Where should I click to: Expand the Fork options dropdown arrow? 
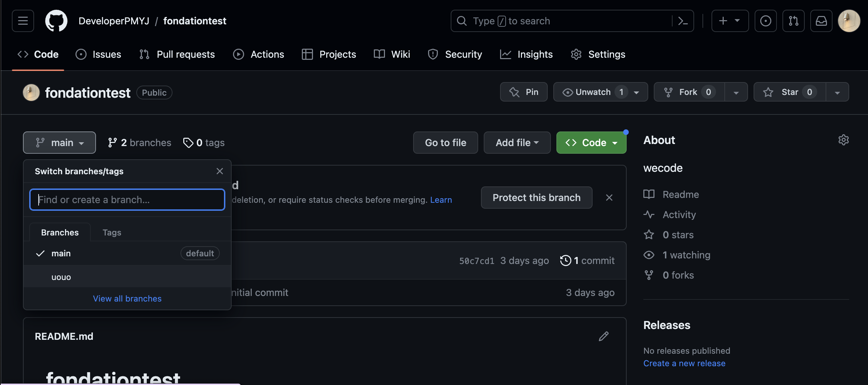point(736,92)
